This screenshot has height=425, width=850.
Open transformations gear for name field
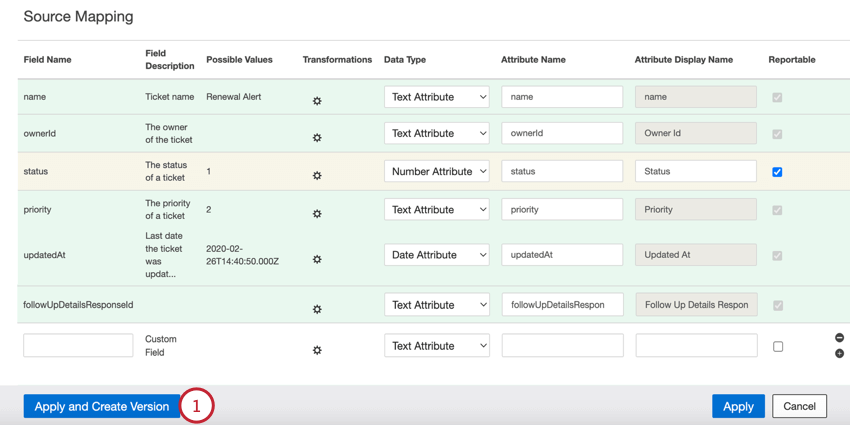click(x=317, y=101)
